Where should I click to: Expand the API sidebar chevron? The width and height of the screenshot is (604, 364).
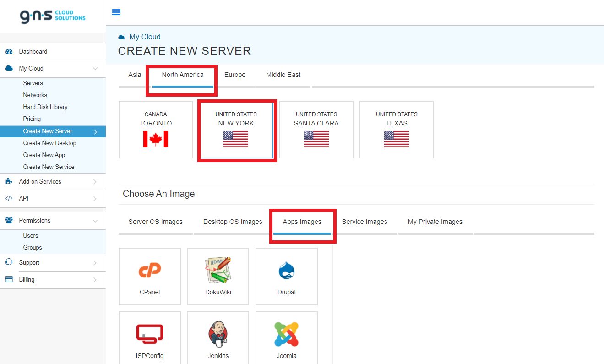(x=95, y=199)
